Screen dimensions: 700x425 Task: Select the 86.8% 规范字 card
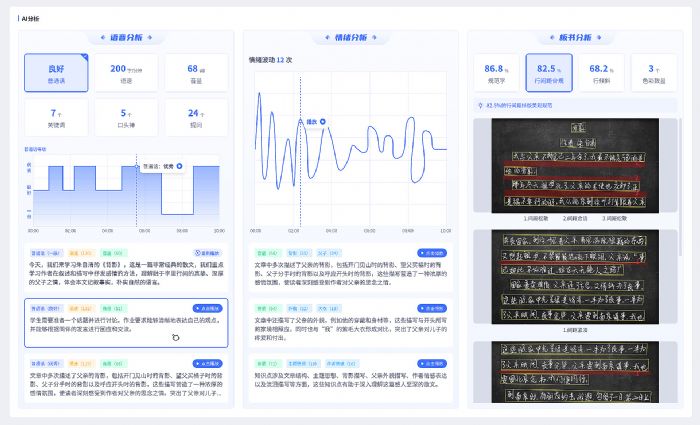pyautogui.click(x=496, y=73)
